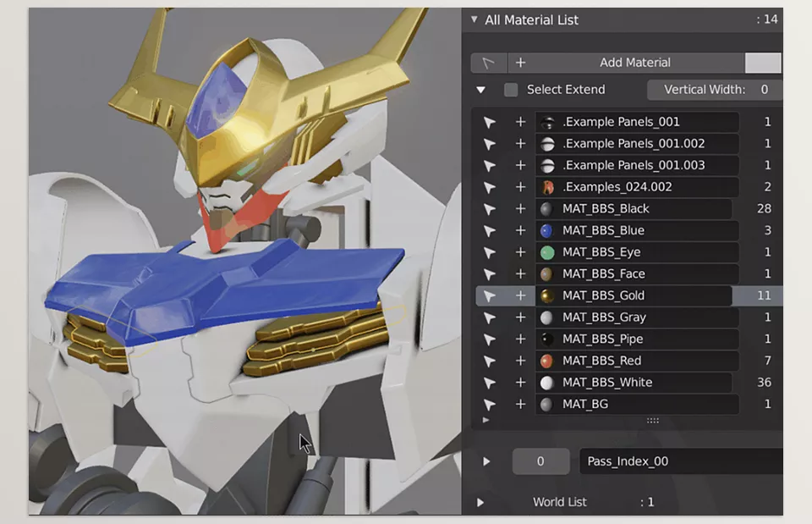Click plus icon beside MAT_BG
This screenshot has height=524, width=812.
coord(520,405)
